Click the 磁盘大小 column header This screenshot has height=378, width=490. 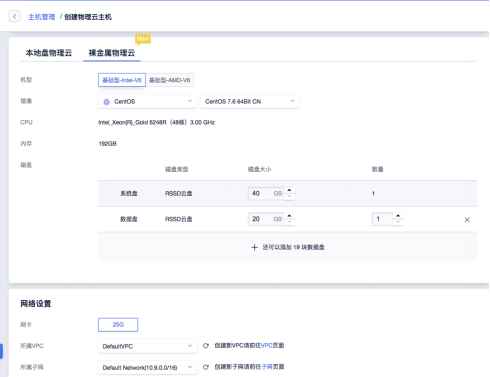[x=259, y=169]
